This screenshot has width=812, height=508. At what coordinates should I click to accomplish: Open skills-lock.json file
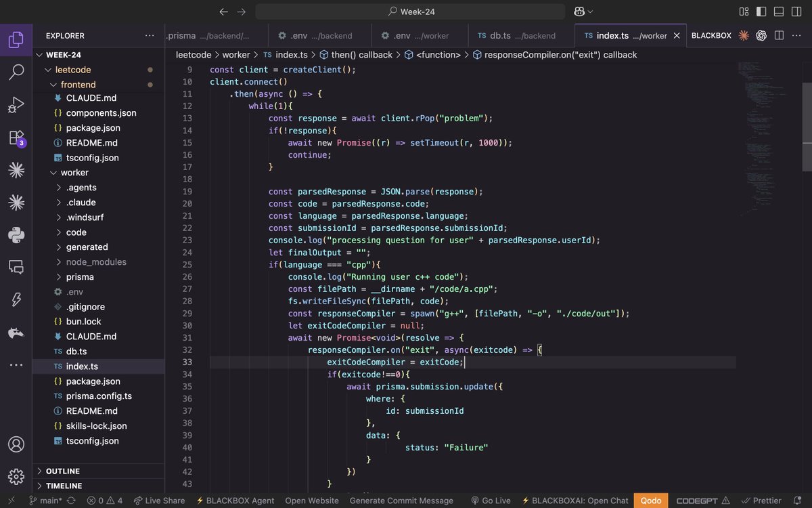99,426
